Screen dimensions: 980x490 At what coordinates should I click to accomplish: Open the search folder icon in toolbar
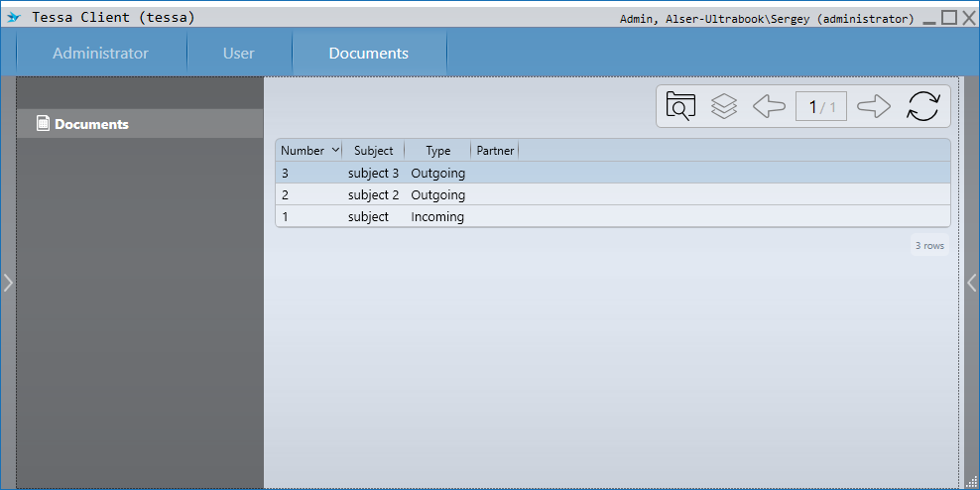click(x=680, y=106)
